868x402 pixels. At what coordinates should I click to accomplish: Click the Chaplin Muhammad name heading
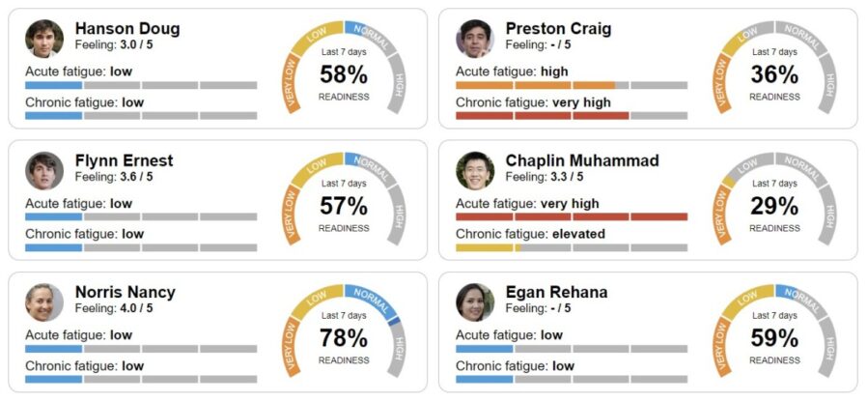[582, 160]
